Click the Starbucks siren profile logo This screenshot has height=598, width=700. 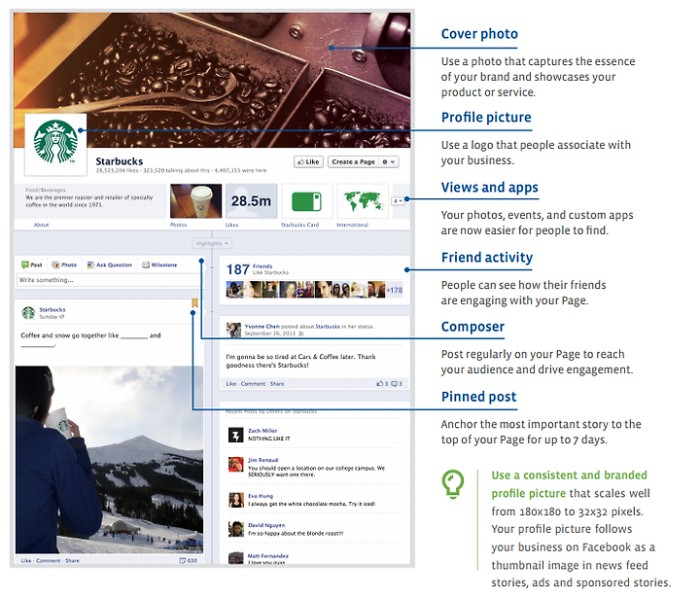55,142
